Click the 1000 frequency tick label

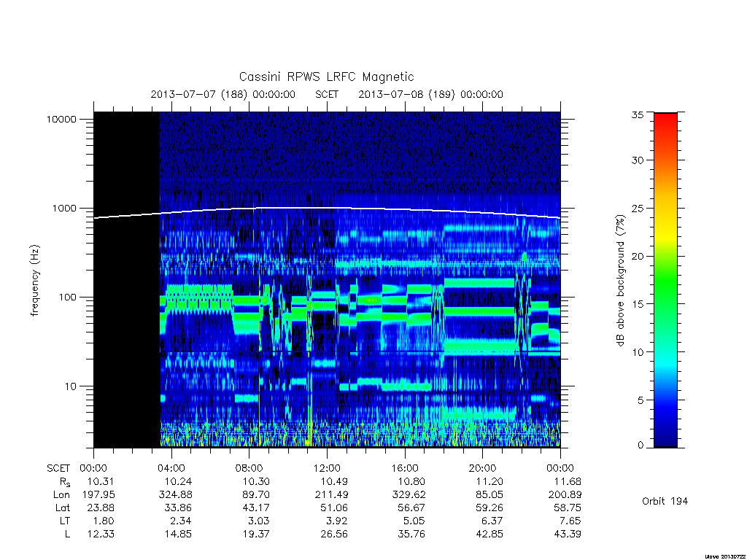coord(65,209)
